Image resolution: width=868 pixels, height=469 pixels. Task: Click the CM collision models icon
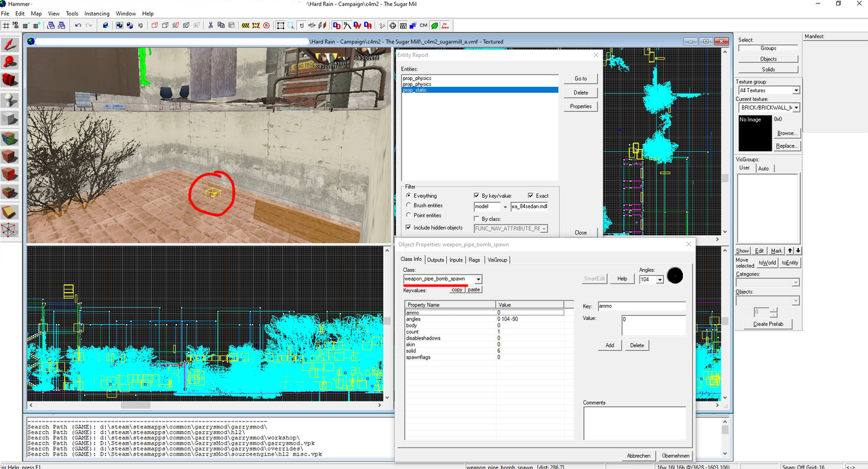click(x=424, y=25)
